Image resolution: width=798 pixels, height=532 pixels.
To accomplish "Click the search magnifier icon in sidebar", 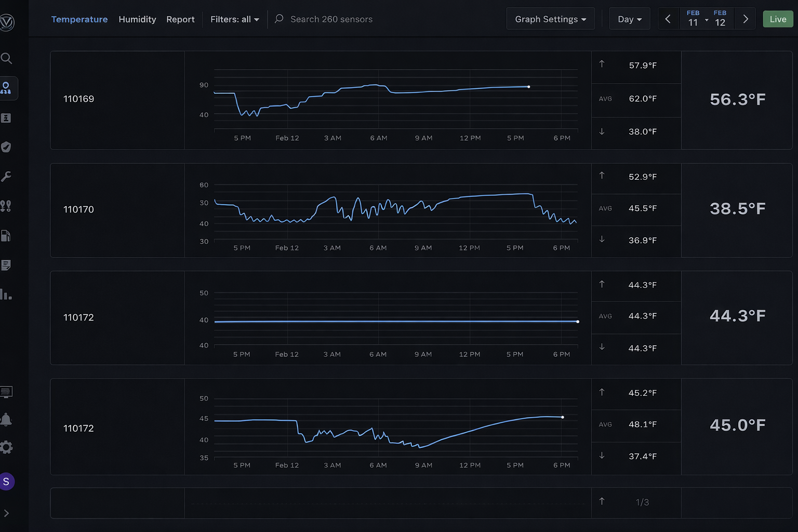I will pos(6,58).
